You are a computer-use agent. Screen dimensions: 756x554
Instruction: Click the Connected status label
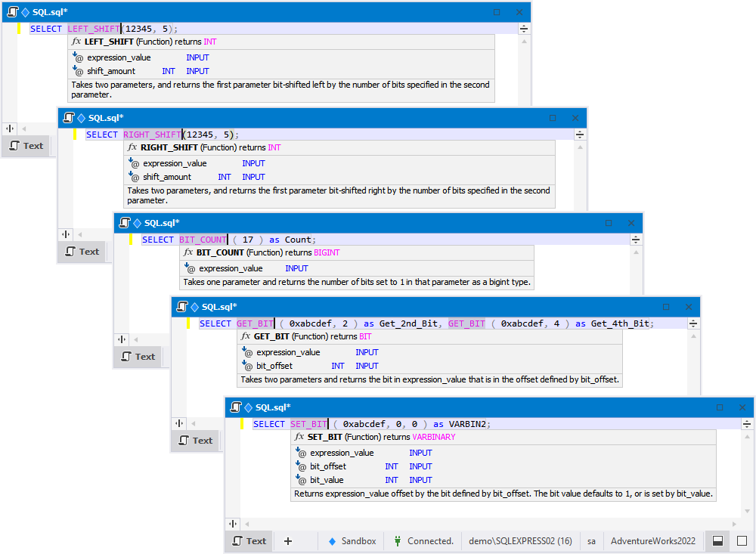(x=430, y=541)
